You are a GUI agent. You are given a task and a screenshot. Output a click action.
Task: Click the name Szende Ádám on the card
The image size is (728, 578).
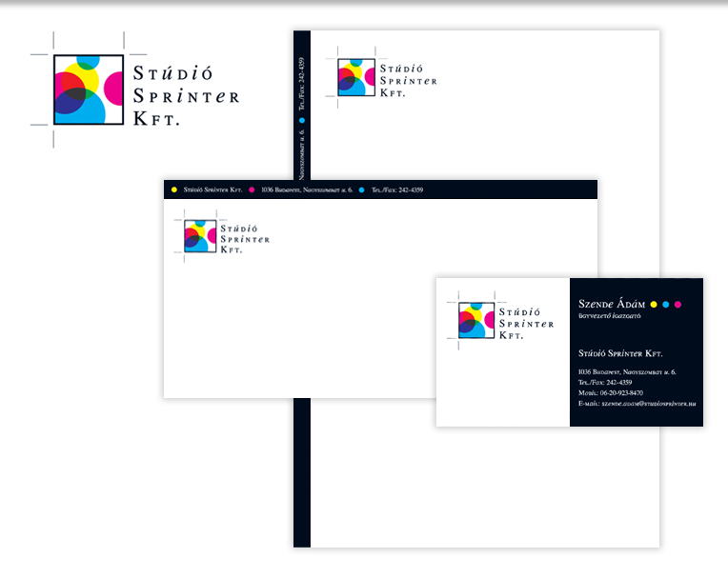coord(612,304)
